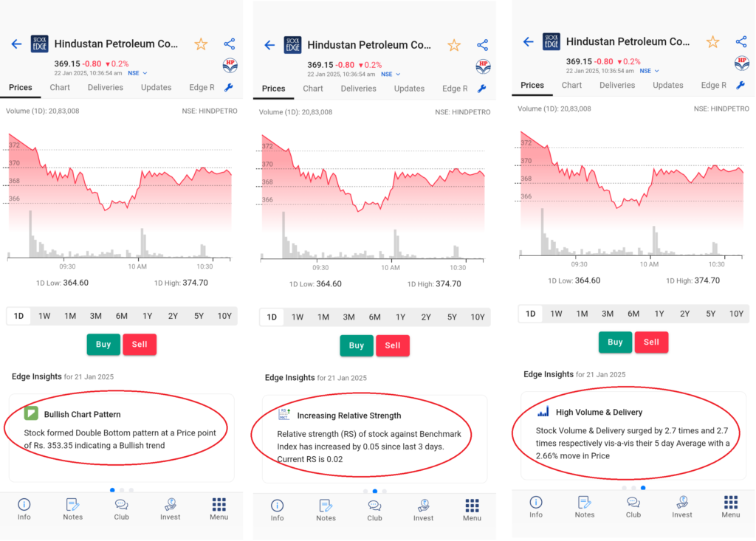This screenshot has width=756, height=541.
Task: Switch to Updates tab in middle panel
Action: click(409, 89)
